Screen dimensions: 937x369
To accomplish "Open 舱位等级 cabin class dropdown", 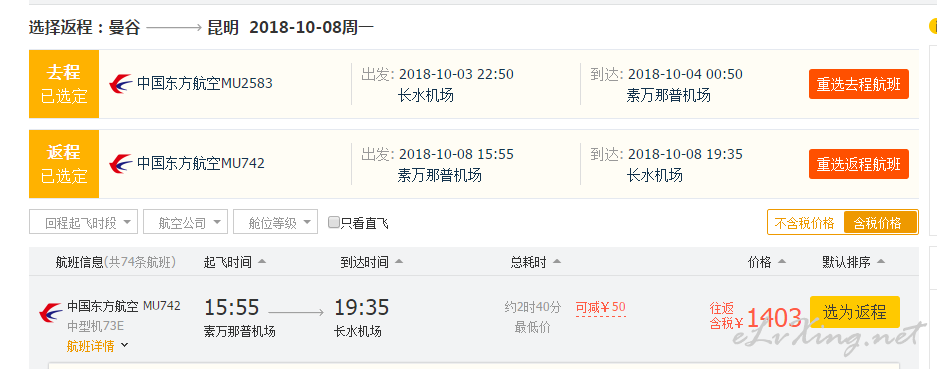I will click(x=275, y=222).
